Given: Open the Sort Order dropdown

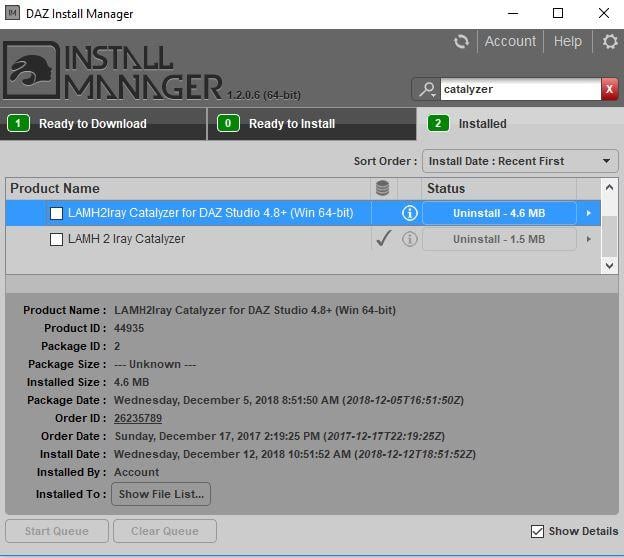Looking at the screenshot, I should [x=520, y=161].
